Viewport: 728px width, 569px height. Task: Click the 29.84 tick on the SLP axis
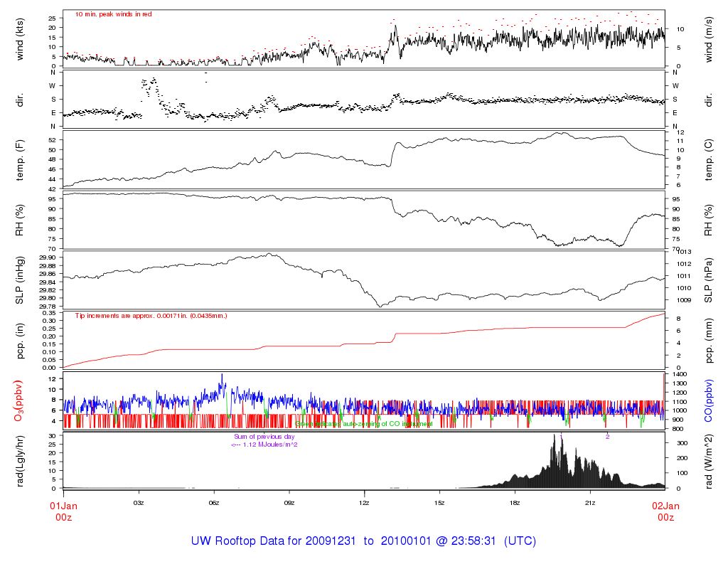(x=48, y=282)
